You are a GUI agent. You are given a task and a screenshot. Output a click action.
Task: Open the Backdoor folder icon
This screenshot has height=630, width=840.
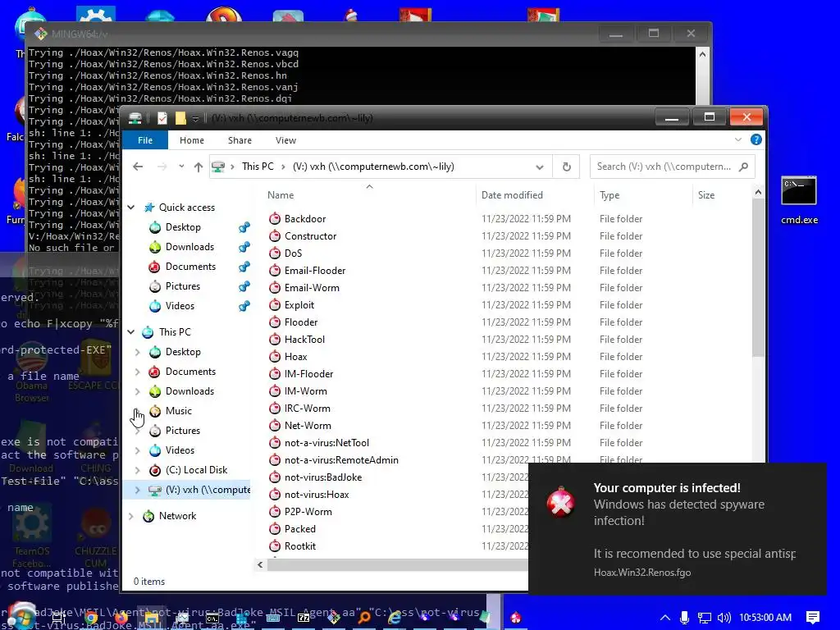tap(275, 218)
